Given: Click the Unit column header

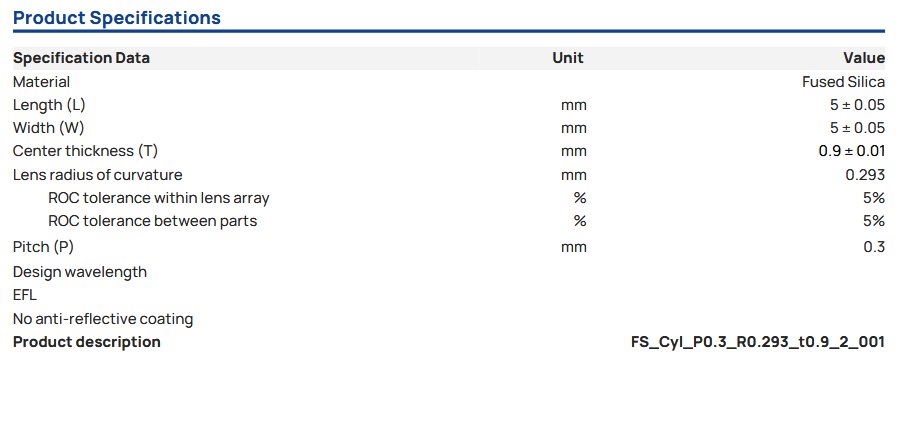Looking at the screenshot, I should coord(567,58).
